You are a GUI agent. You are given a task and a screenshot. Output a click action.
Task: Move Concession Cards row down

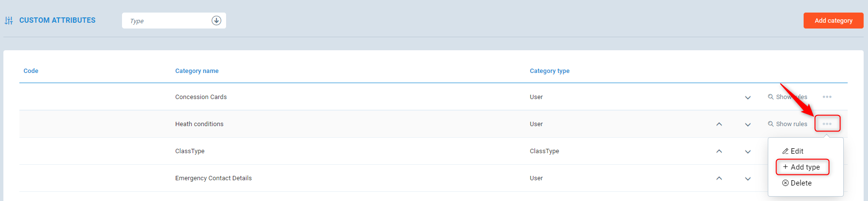point(747,98)
